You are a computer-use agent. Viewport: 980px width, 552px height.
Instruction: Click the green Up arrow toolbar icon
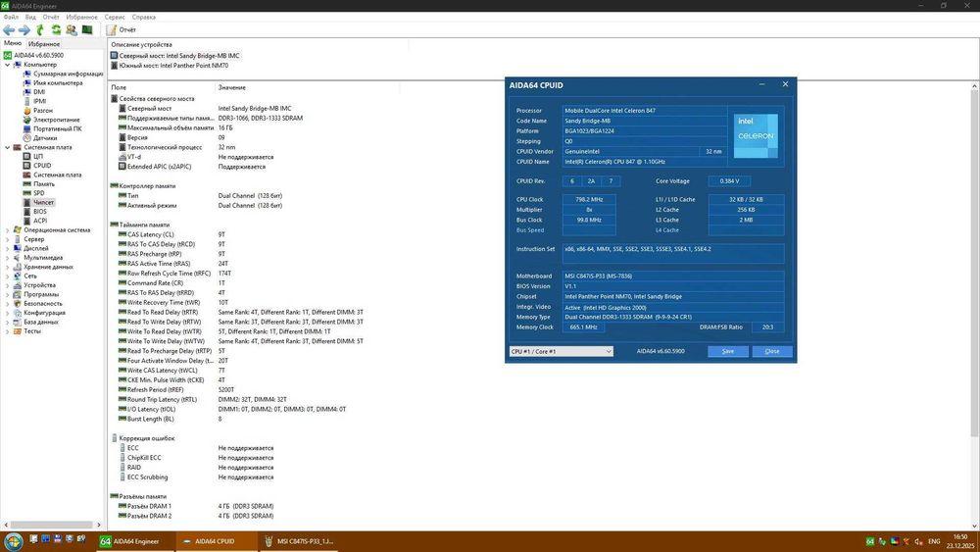point(40,29)
